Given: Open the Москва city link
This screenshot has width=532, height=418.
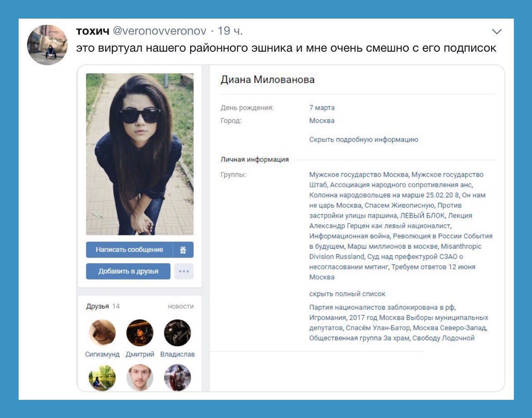Looking at the screenshot, I should click(x=322, y=120).
